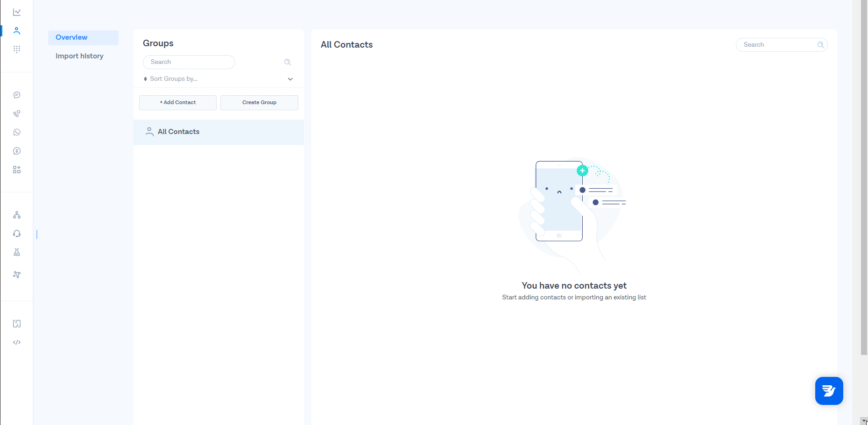868x425 pixels.
Task: Expand the Sort Groups by dropdown
Action: point(290,78)
